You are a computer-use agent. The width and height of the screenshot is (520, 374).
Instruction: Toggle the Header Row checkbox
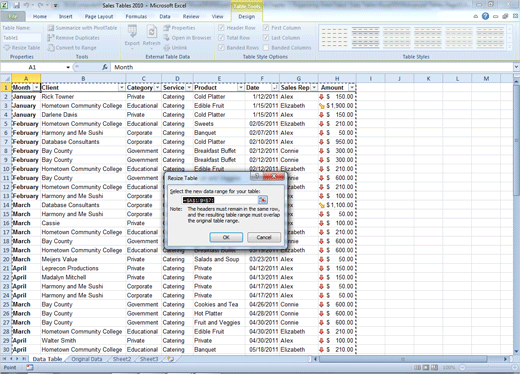pyautogui.click(x=221, y=28)
